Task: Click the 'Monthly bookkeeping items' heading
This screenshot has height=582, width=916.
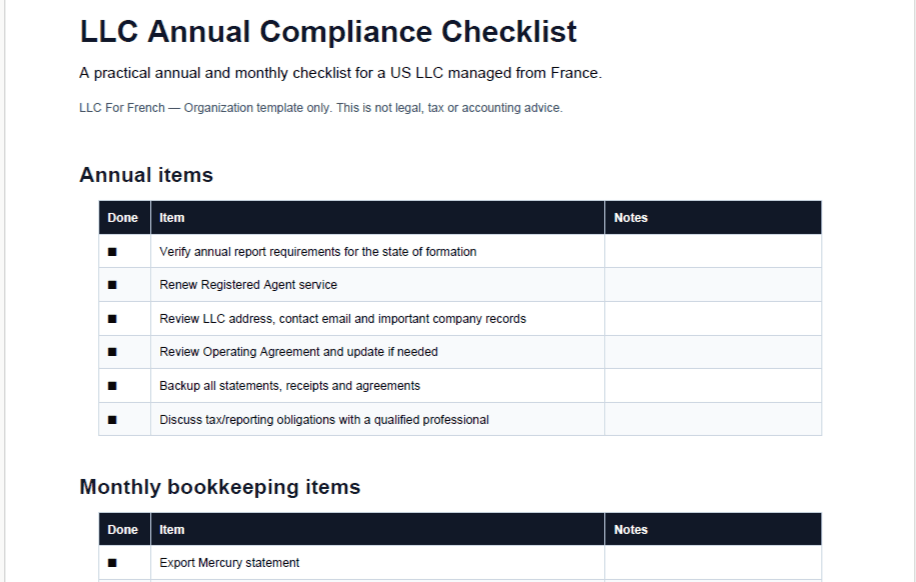Action: coord(220,487)
